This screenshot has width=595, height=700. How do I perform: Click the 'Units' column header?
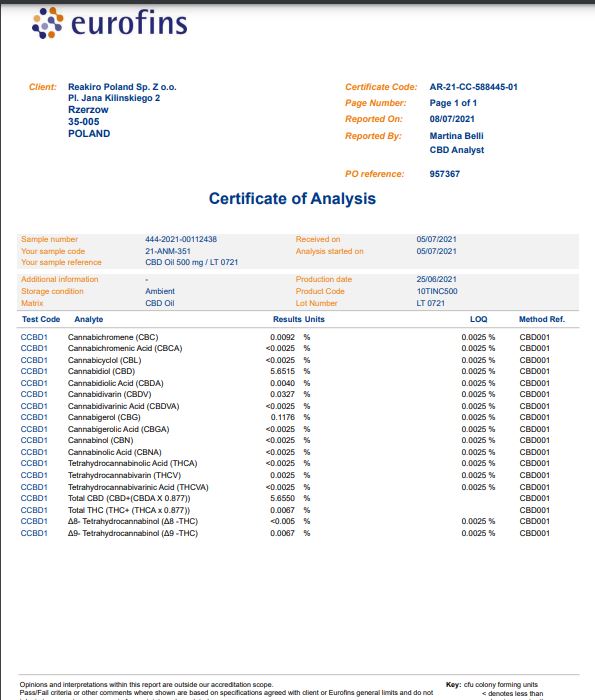point(314,319)
